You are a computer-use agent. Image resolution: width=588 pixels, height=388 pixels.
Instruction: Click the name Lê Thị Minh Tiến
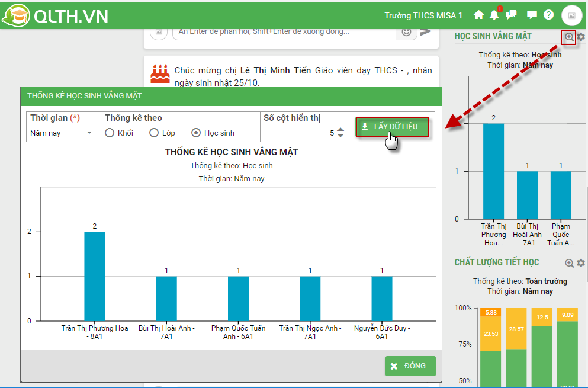(x=275, y=70)
